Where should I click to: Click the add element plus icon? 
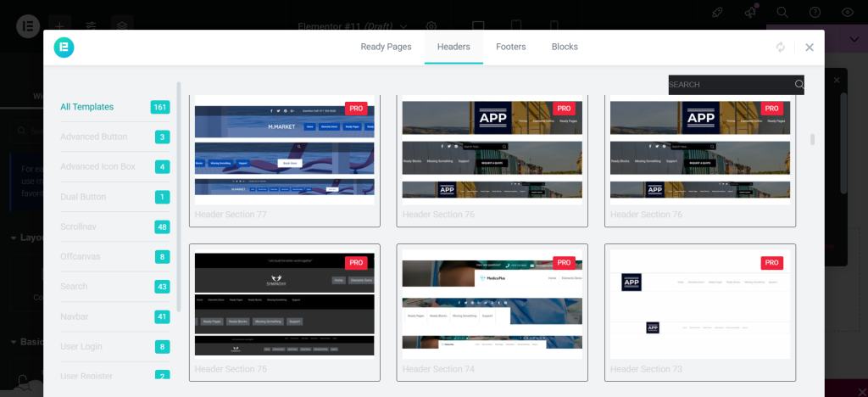pyautogui.click(x=59, y=25)
